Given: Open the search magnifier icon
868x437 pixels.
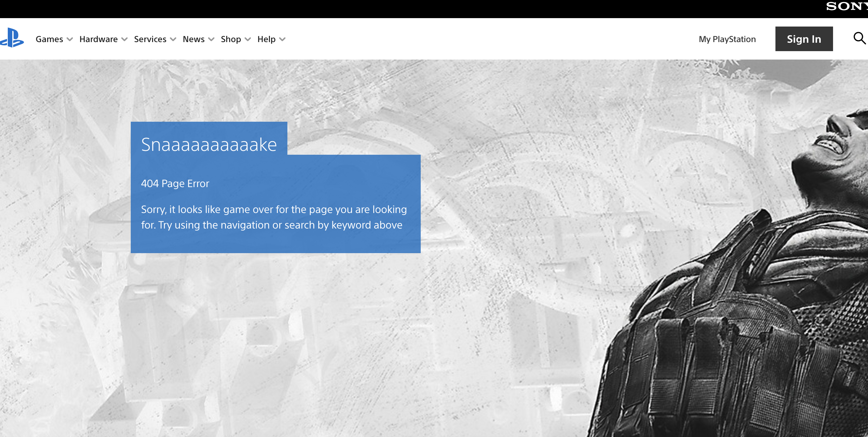Looking at the screenshot, I should (859, 38).
